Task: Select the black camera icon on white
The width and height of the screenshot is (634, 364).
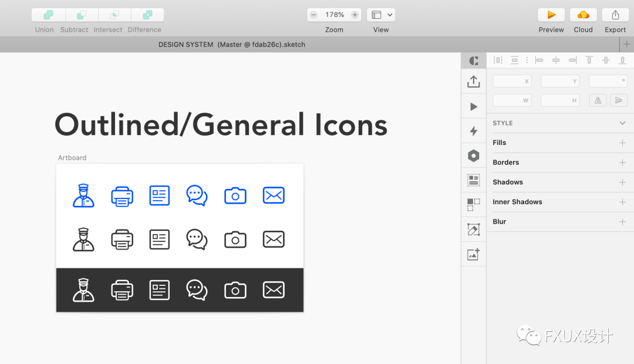Action: 235,239
